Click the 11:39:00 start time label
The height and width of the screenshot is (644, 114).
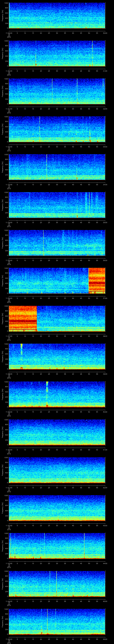pos(9,412)
